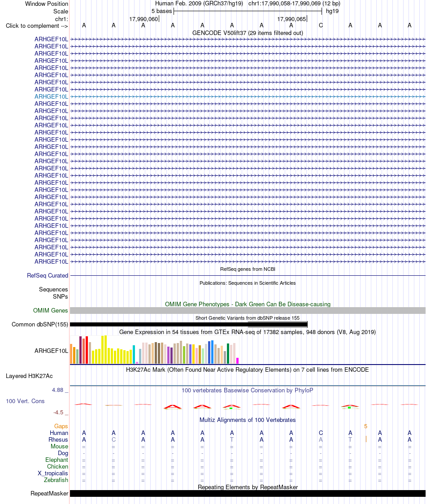Viewport: 426px width, 504px height.
Task: Open the RefSeq Curated track label
Action: tap(47, 275)
